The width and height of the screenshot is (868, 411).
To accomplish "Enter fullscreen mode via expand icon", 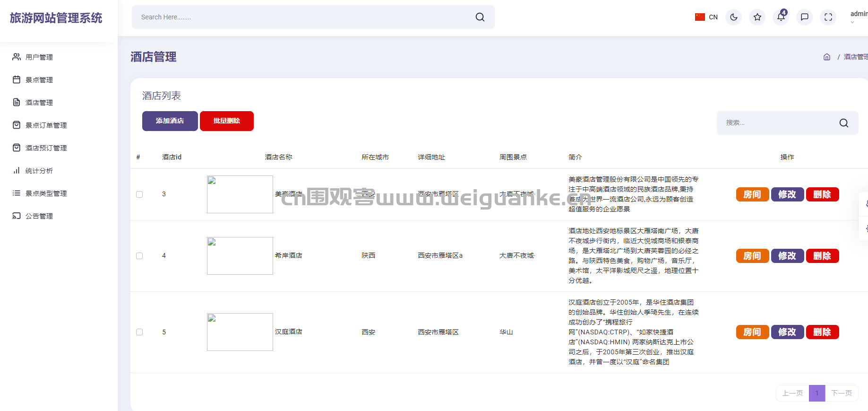I will 828,17.
